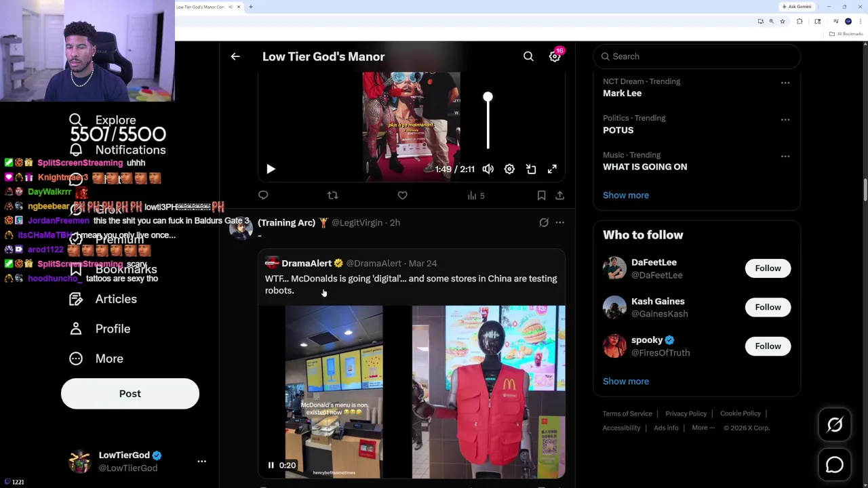The width and height of the screenshot is (868, 488).
Task: Open Privacy Policy link
Action: pyautogui.click(x=686, y=413)
